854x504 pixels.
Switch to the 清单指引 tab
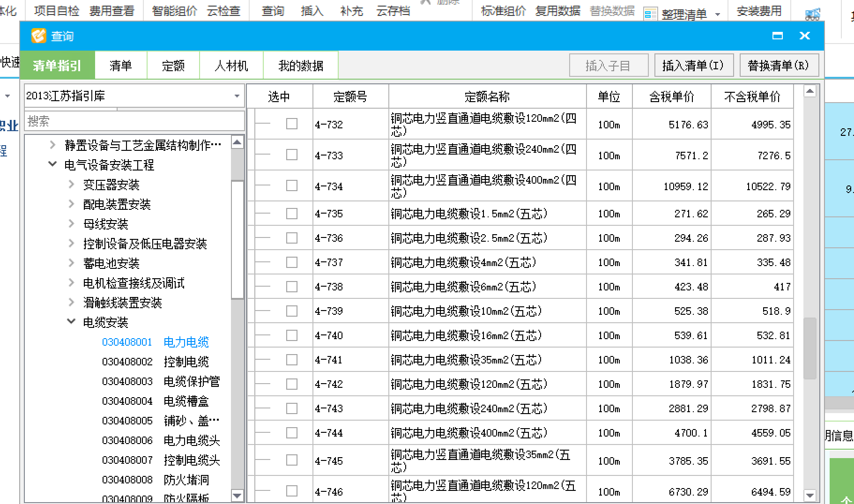58,66
